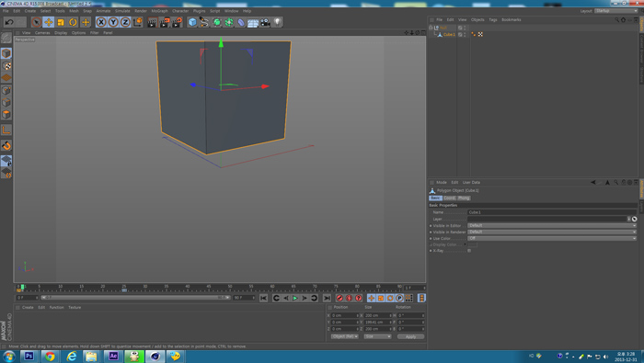644x363 pixels.
Task: Enable Axis mode L-shaped icon
Action: (x=6, y=130)
